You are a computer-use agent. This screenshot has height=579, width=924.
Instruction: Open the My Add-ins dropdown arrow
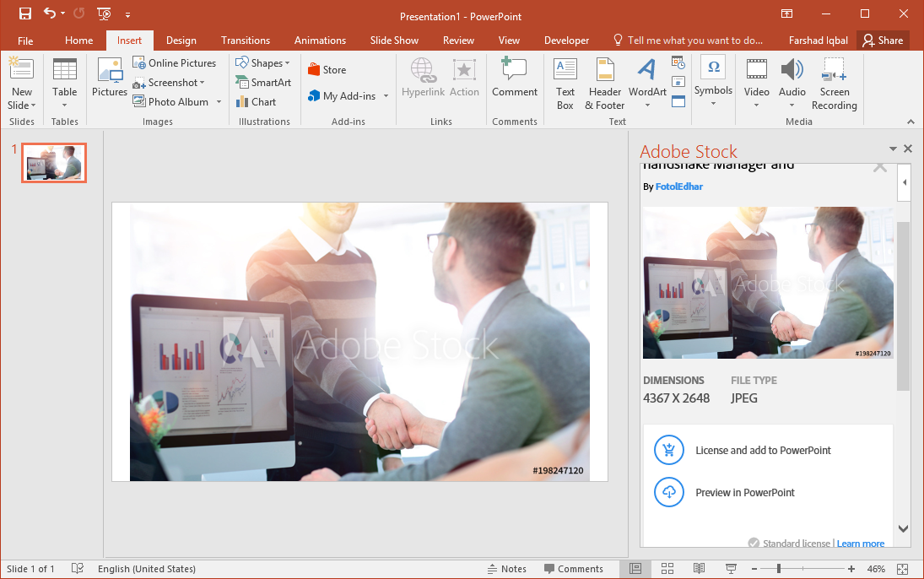(386, 96)
